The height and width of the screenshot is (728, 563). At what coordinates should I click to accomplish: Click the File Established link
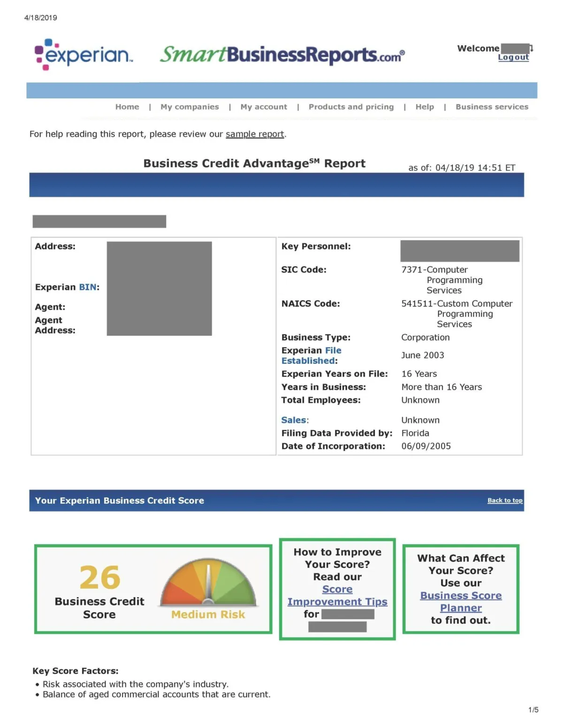click(x=311, y=356)
